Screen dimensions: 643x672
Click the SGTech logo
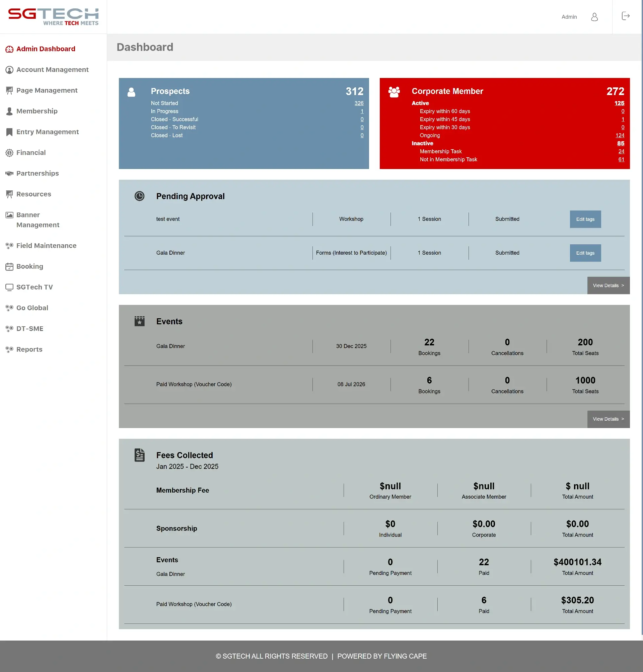tap(53, 16)
